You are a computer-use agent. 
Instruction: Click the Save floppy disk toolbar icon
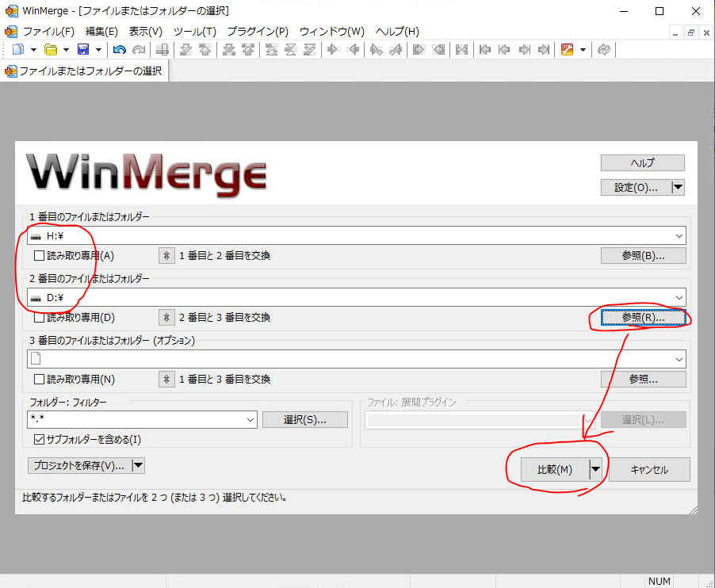click(83, 49)
